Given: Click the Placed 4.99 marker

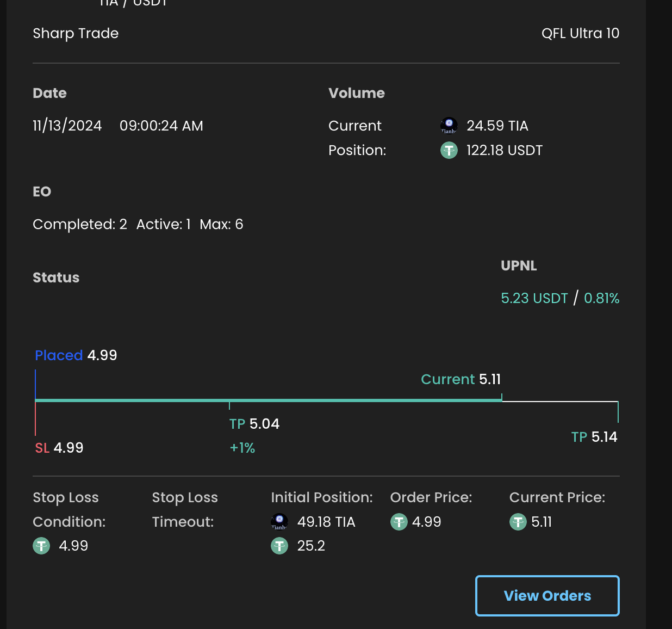Looking at the screenshot, I should (x=76, y=355).
